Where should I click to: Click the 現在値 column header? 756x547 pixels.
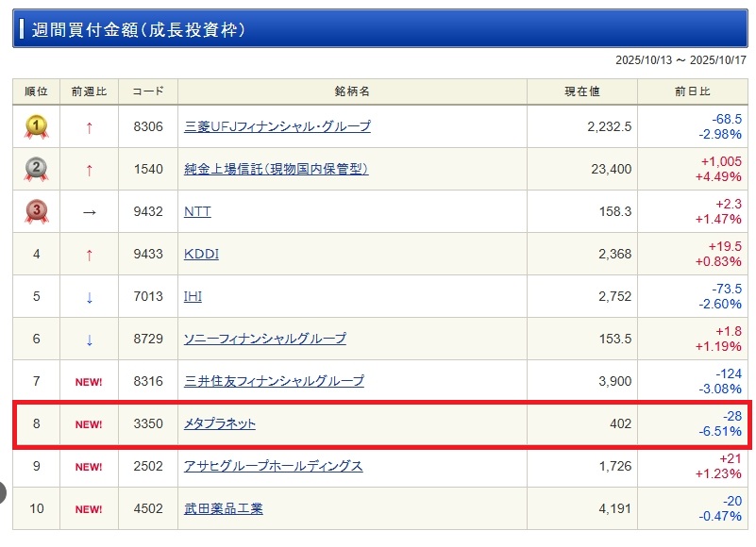tap(582, 91)
